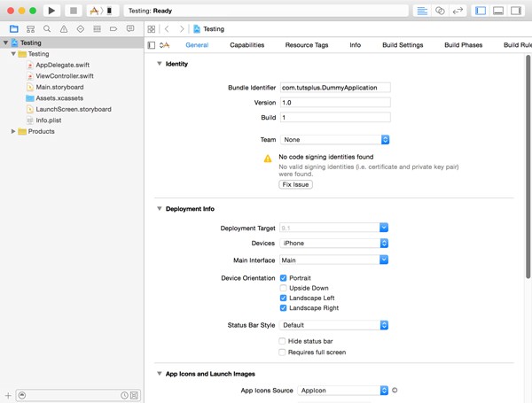The height and width of the screenshot is (403, 532).
Task: Toggle the projects and targets list
Action: point(152,45)
